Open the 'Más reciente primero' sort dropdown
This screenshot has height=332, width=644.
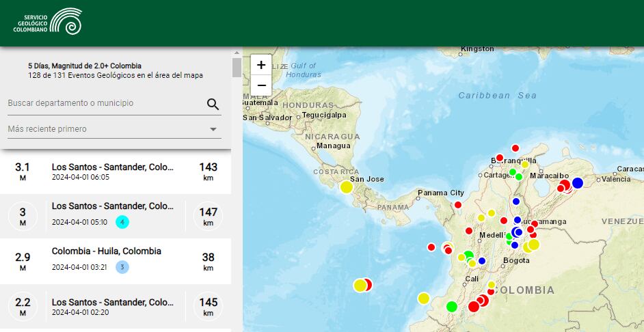(109, 129)
